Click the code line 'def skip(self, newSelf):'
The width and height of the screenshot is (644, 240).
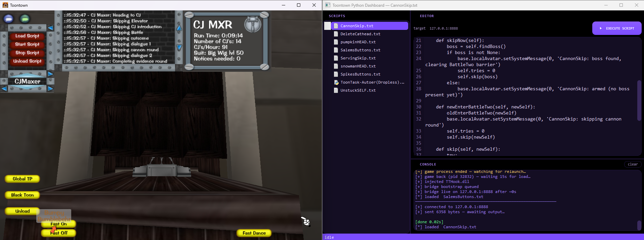tap(468, 149)
